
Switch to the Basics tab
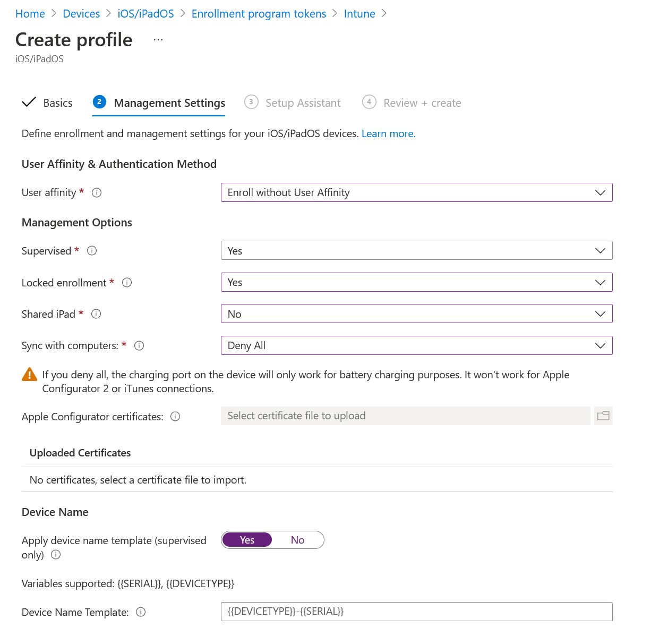coord(57,103)
